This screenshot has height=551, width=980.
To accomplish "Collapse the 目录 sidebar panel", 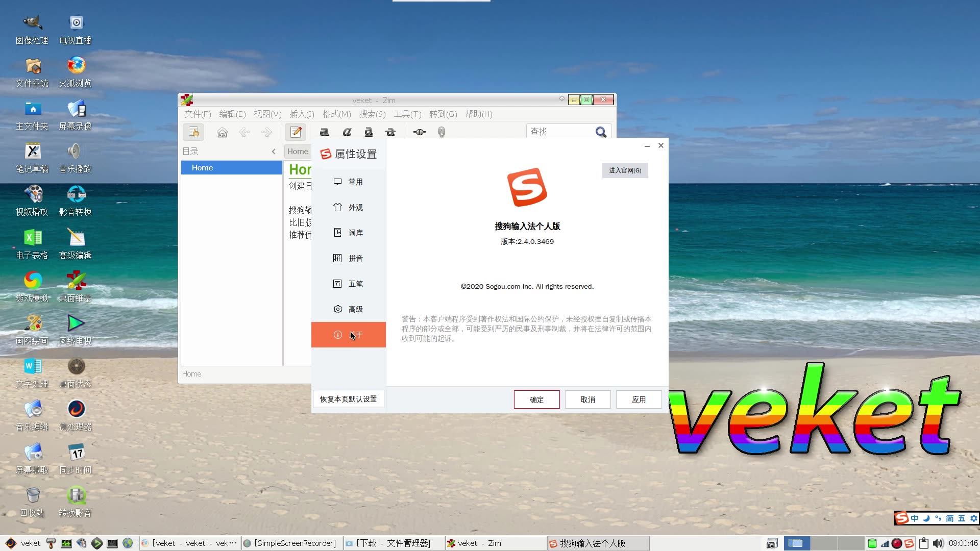I will 274,151.
